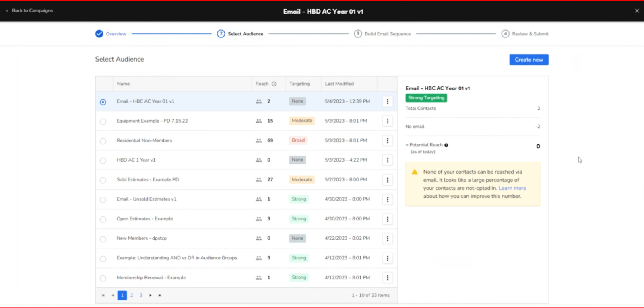The height and width of the screenshot is (308, 644).
Task: Select the Membership Renewal - Example radio button
Action: point(103,278)
